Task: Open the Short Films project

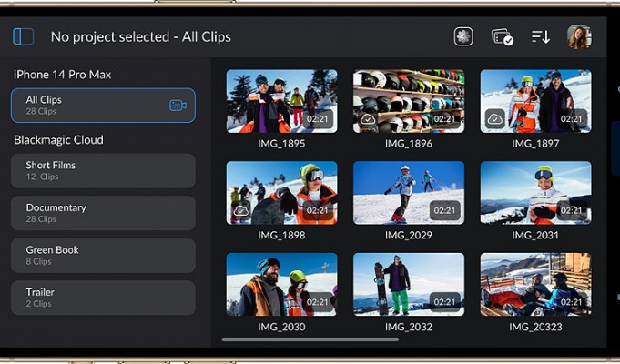Action: [x=103, y=171]
